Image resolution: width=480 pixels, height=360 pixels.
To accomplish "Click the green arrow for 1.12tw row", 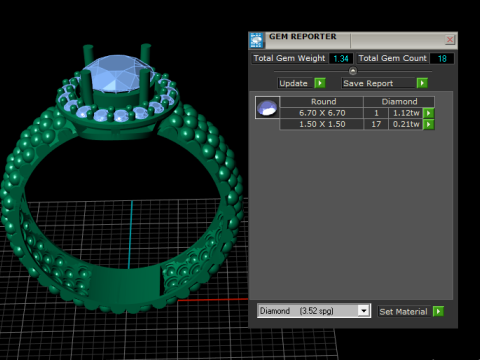I will (428, 113).
